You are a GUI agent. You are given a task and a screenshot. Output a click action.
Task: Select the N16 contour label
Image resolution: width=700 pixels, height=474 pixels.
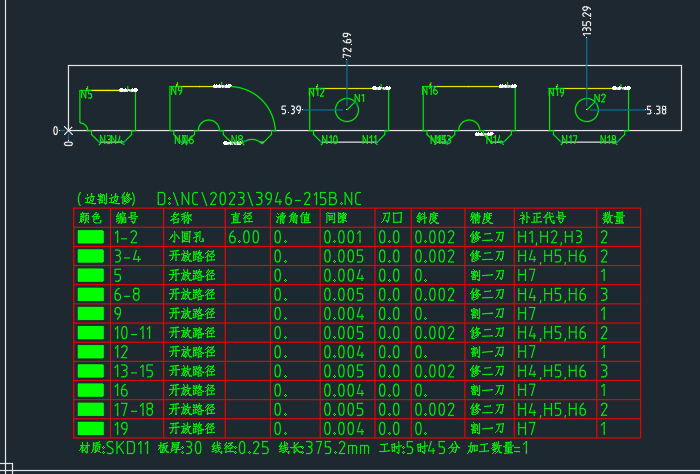pos(430,91)
